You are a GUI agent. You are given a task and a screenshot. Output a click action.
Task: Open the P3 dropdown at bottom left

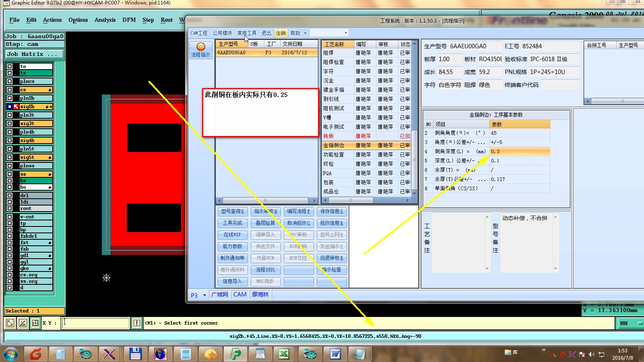[x=204, y=295]
